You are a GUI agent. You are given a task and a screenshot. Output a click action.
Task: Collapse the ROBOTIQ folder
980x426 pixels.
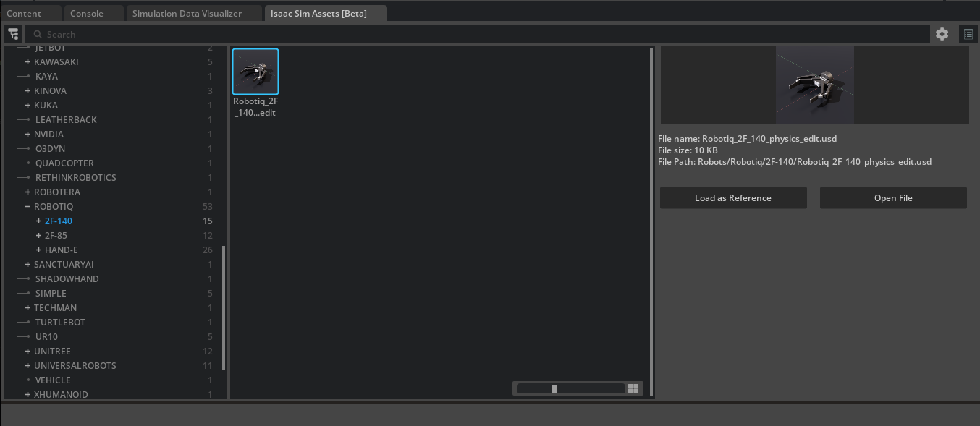28,207
